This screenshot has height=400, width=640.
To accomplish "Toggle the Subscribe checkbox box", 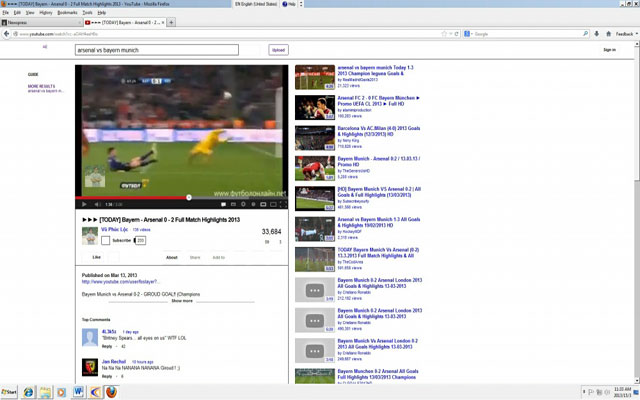I will 105,240.
